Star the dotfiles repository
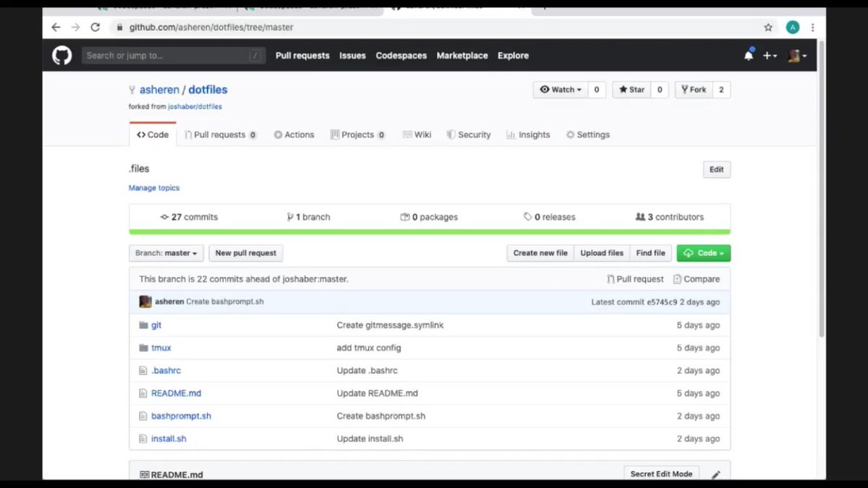 pyautogui.click(x=631, y=90)
